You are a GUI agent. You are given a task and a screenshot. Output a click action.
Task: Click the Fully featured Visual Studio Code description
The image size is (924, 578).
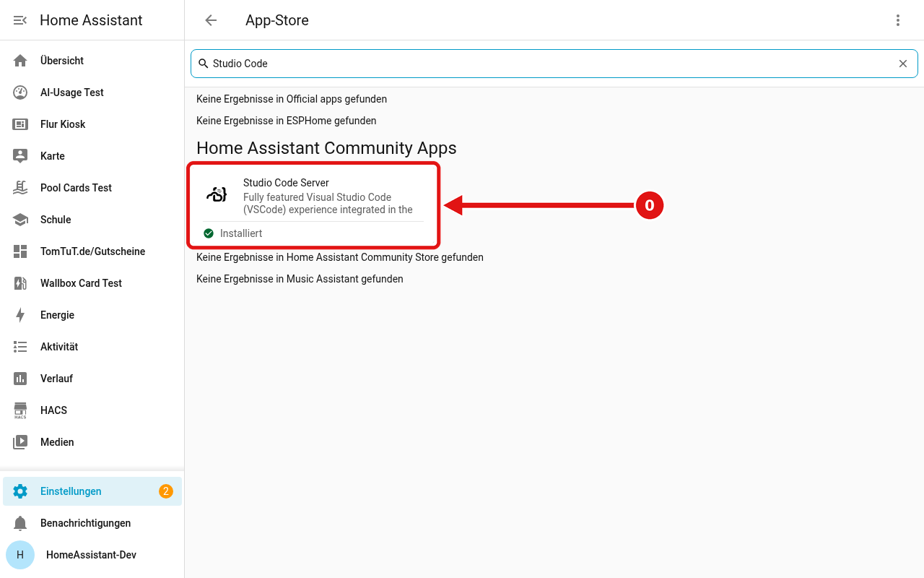328,204
